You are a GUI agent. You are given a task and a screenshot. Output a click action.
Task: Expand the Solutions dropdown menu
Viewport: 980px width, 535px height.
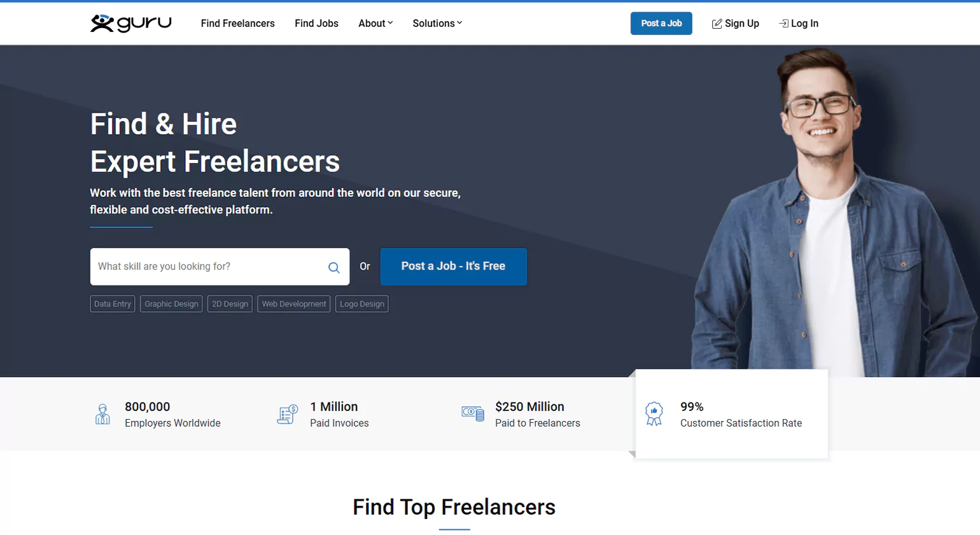click(437, 24)
